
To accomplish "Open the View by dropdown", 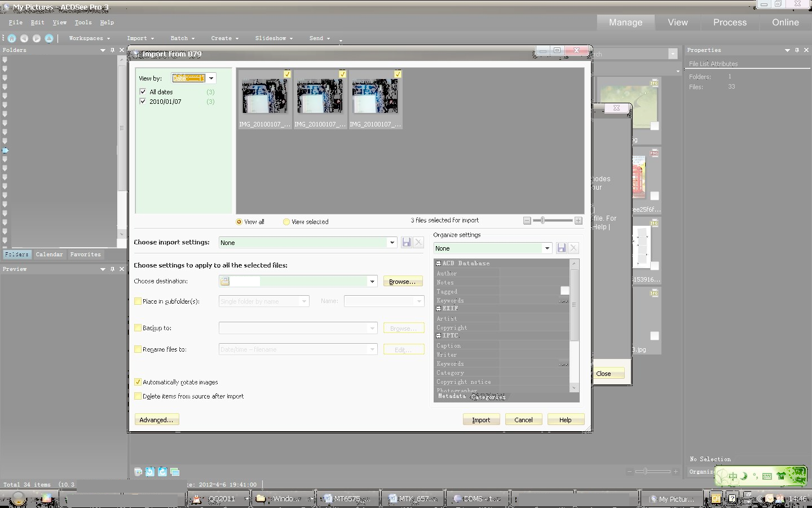I will click(211, 78).
